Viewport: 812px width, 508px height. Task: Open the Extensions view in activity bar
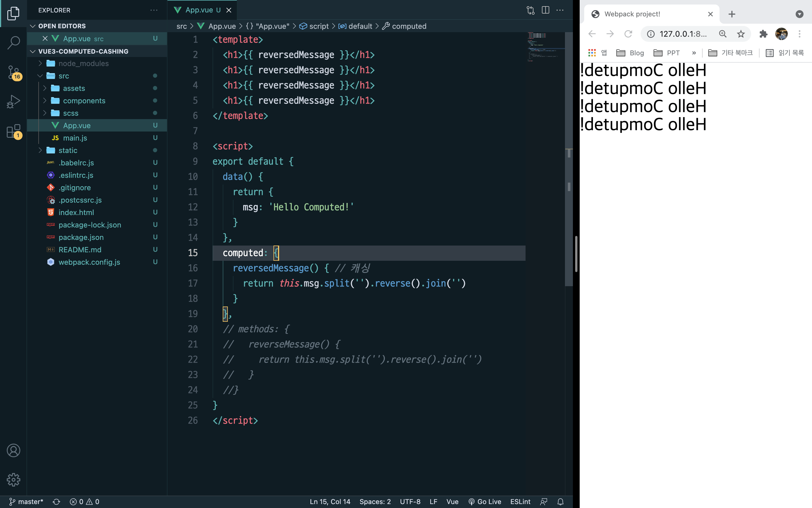[x=14, y=131]
